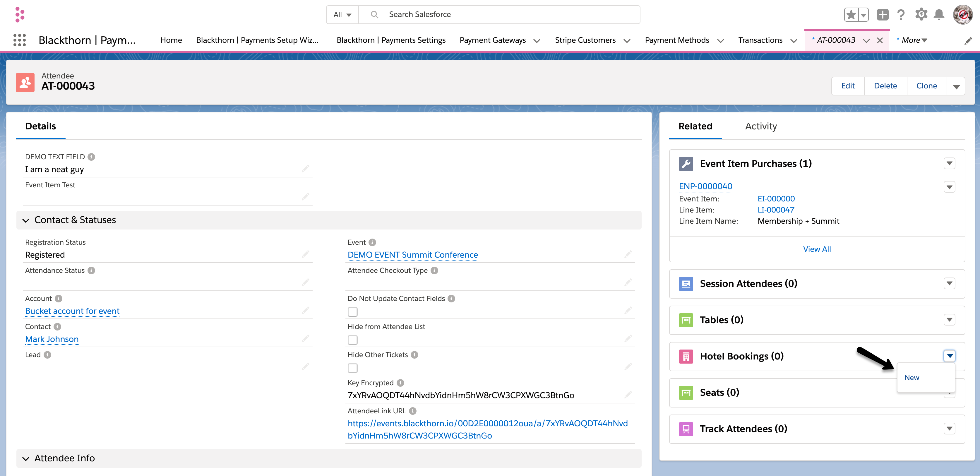This screenshot has height=476, width=980.
Task: Open the Notifications bell icon
Action: coord(939,15)
